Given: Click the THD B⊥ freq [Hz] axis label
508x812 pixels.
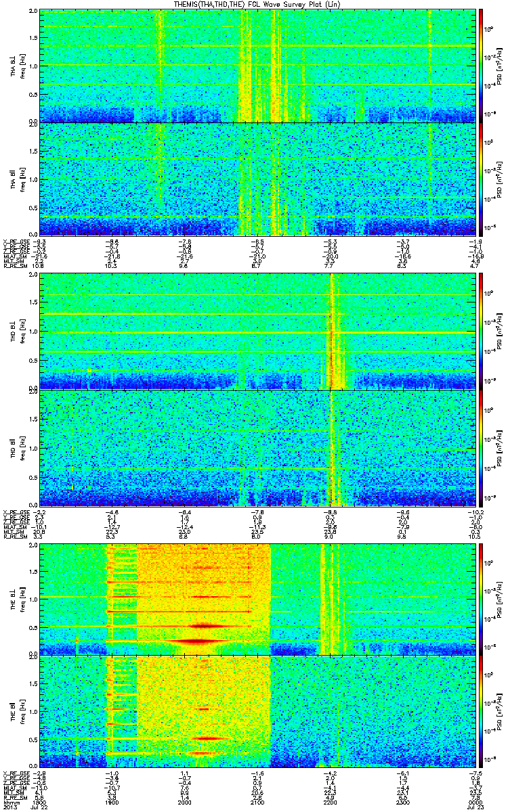Looking at the screenshot, I should [16, 332].
